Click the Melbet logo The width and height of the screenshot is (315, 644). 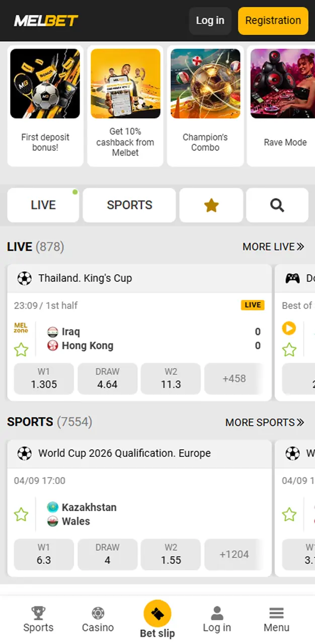46,21
